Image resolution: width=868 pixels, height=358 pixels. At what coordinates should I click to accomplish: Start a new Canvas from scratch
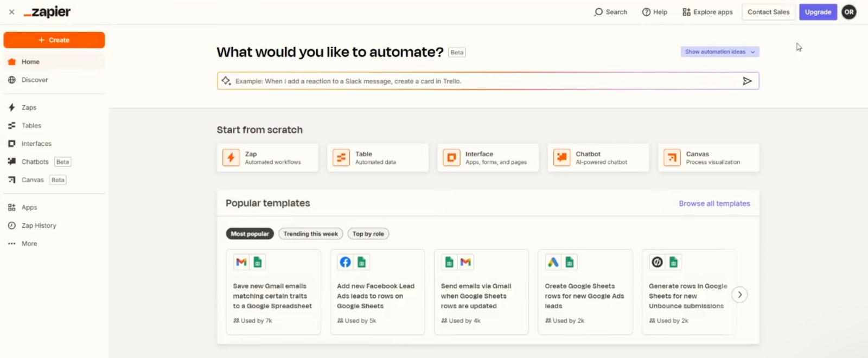tap(709, 158)
